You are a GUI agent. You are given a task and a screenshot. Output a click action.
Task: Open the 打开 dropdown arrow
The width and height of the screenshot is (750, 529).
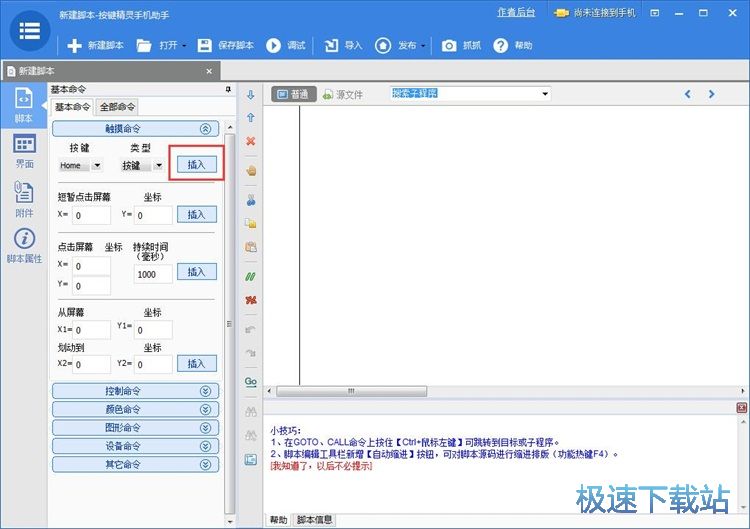point(184,46)
